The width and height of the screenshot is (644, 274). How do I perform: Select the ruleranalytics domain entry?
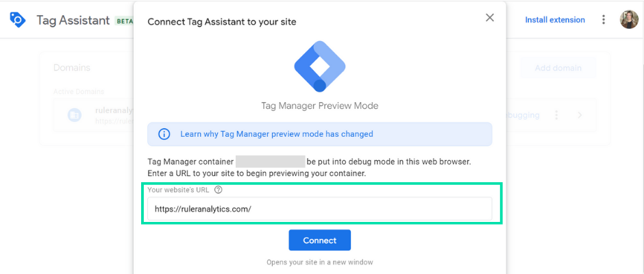click(114, 115)
